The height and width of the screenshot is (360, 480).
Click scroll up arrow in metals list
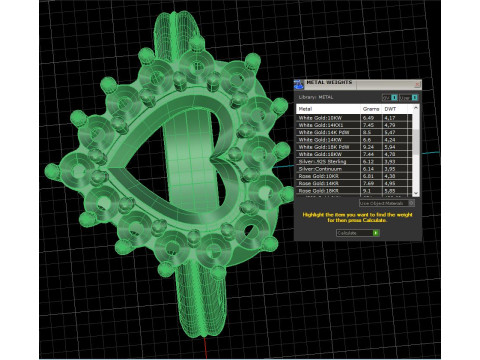[416, 108]
